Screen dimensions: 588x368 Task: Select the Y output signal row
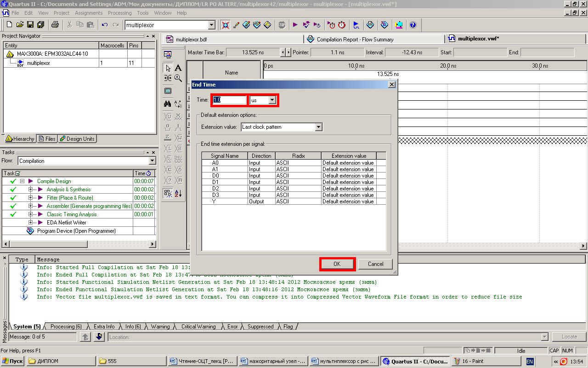294,201
